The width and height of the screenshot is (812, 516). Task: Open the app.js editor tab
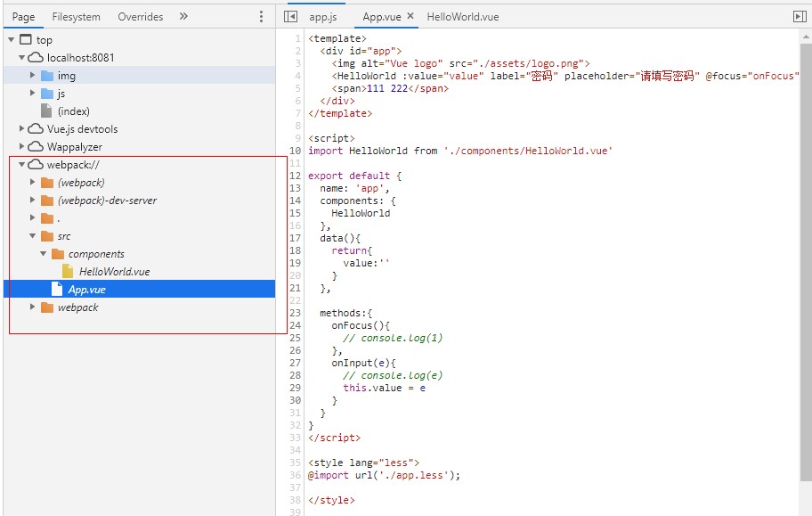pos(322,17)
